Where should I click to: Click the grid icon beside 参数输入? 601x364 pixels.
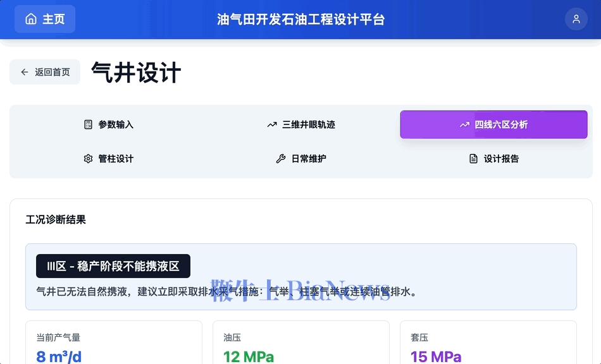point(87,124)
